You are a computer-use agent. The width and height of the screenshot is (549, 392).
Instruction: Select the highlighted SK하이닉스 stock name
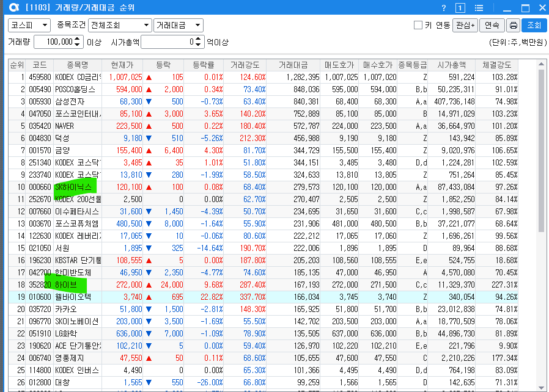pyautogui.click(x=73, y=187)
